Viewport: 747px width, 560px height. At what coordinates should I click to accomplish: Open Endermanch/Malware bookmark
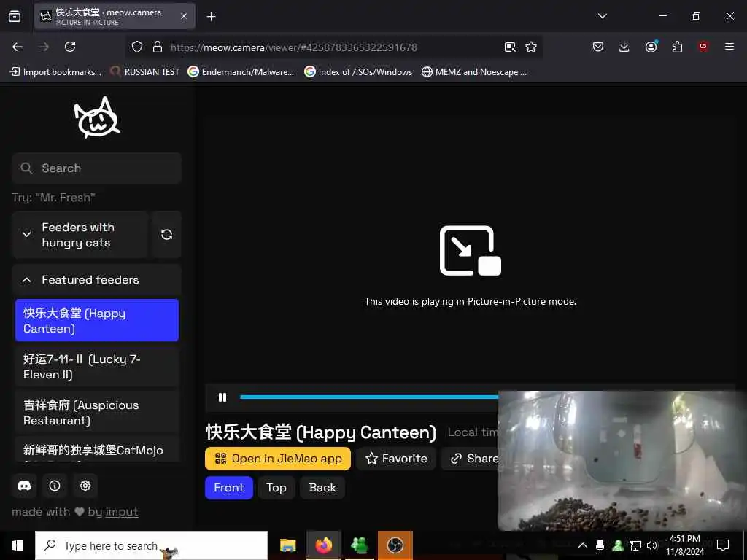pos(241,72)
